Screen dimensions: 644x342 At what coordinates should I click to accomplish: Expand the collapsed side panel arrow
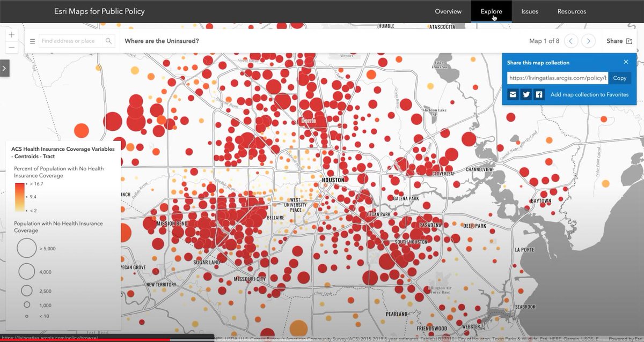click(5, 68)
